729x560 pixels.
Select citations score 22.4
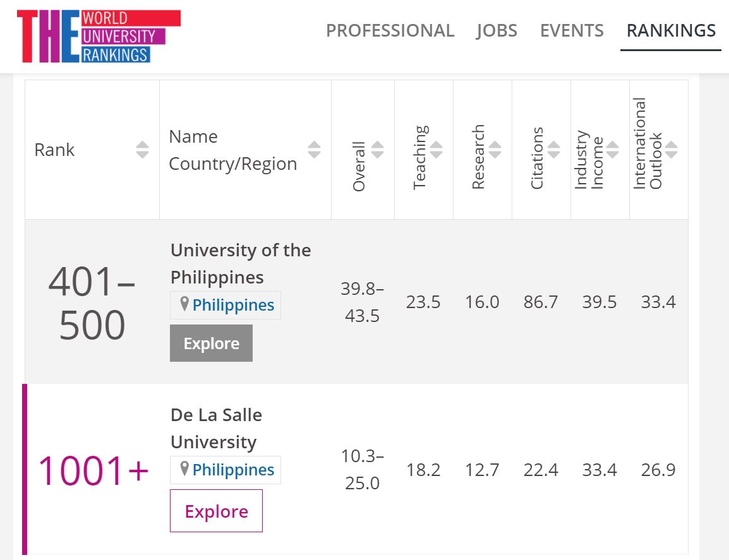[541, 470]
